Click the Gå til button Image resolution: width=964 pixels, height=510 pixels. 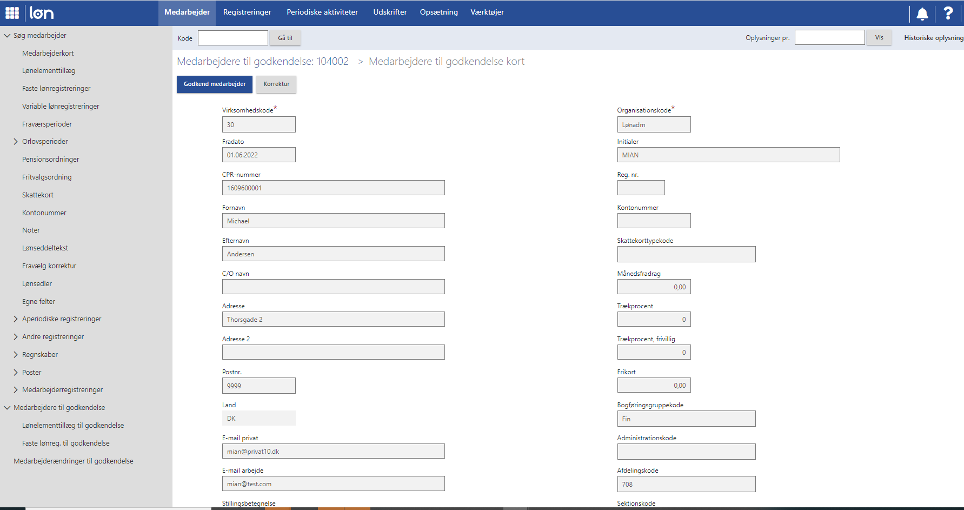[284, 37]
